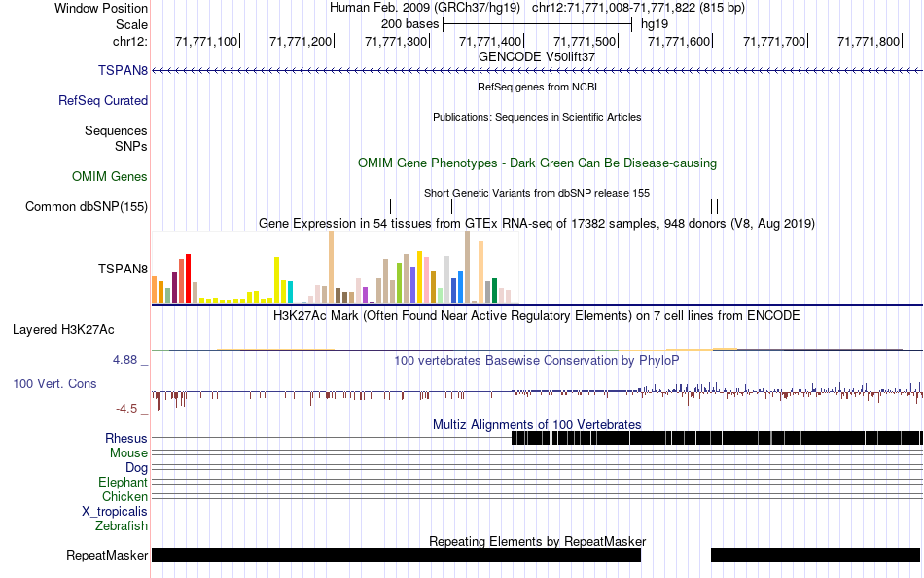Image resolution: width=924 pixels, height=578 pixels.
Task: Click the -4.5 PhyloP axis value
Action: coord(126,409)
